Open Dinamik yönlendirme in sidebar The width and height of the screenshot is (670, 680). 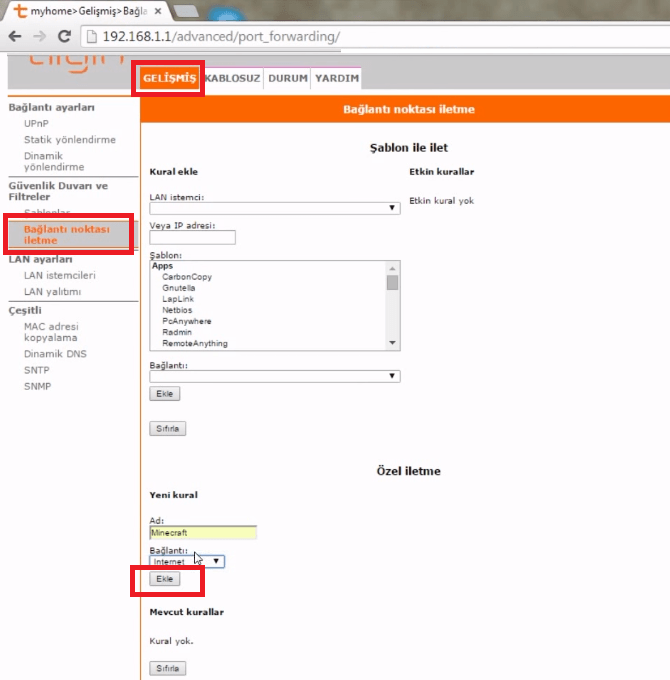click(x=54, y=161)
